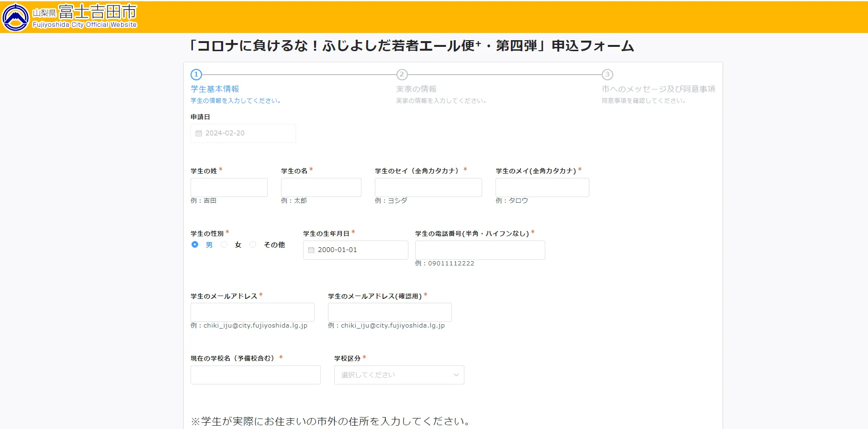Click the 学校区分 dropdown chevron arrow

coord(456,375)
